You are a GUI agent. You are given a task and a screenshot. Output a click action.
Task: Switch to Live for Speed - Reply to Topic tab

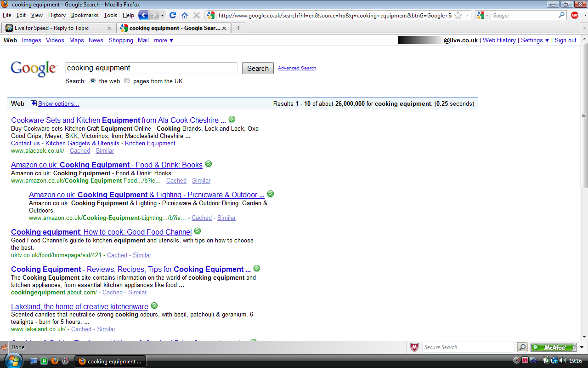[x=58, y=28]
